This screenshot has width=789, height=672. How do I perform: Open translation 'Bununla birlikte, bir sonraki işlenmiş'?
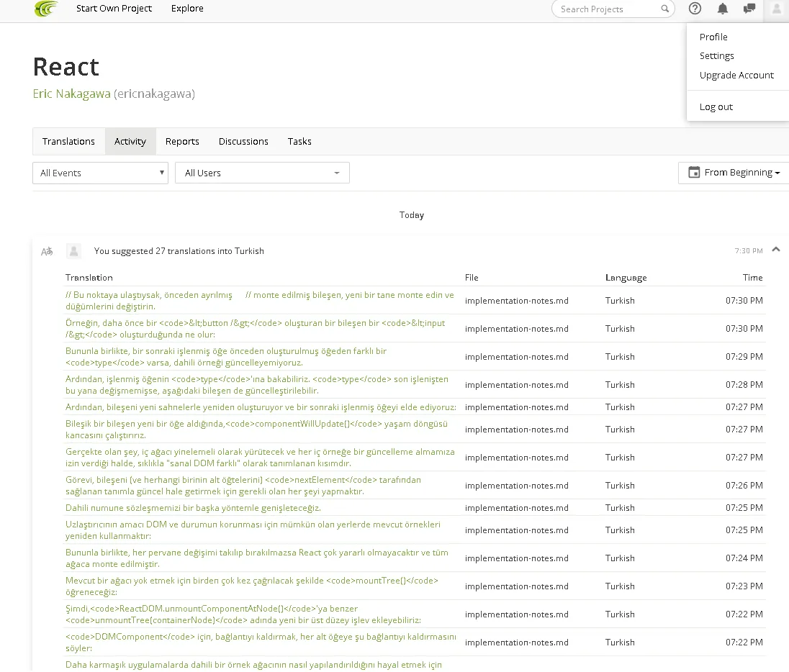(x=226, y=357)
